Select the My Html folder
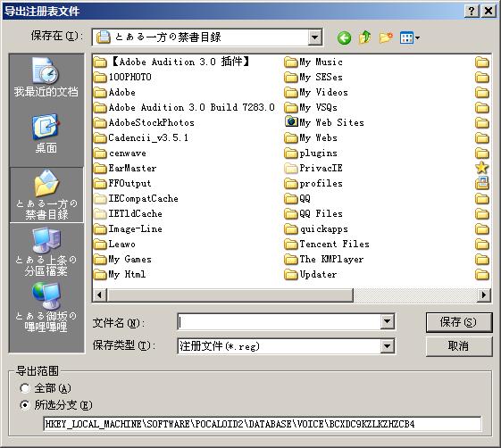This screenshot has height=448, width=501. click(120, 274)
